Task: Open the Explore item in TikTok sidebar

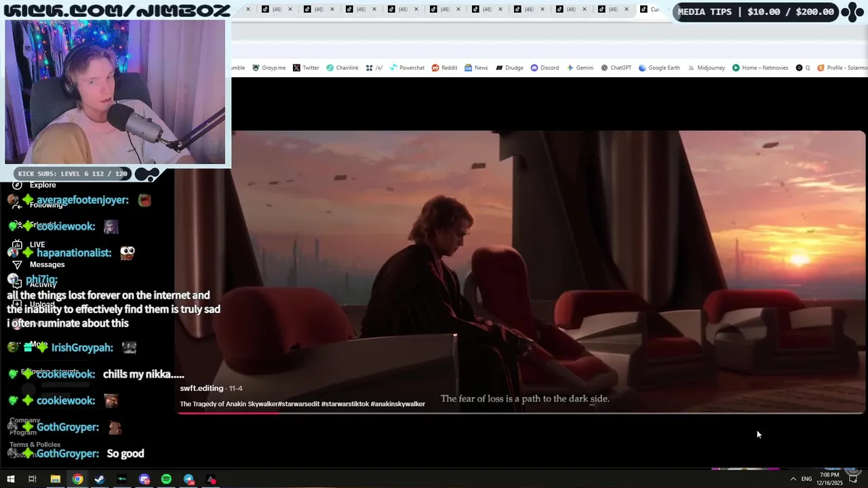Action: click(x=34, y=185)
